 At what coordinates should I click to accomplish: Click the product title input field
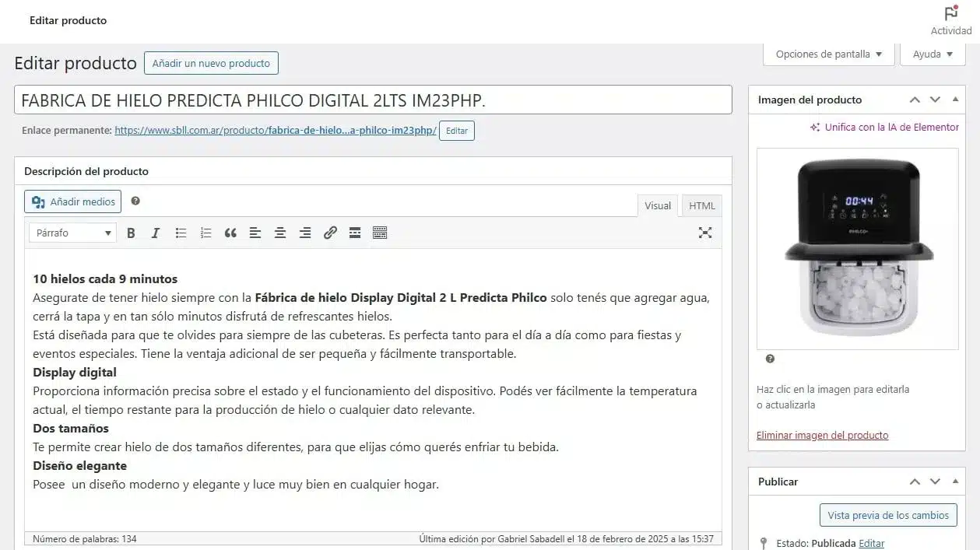(x=373, y=100)
